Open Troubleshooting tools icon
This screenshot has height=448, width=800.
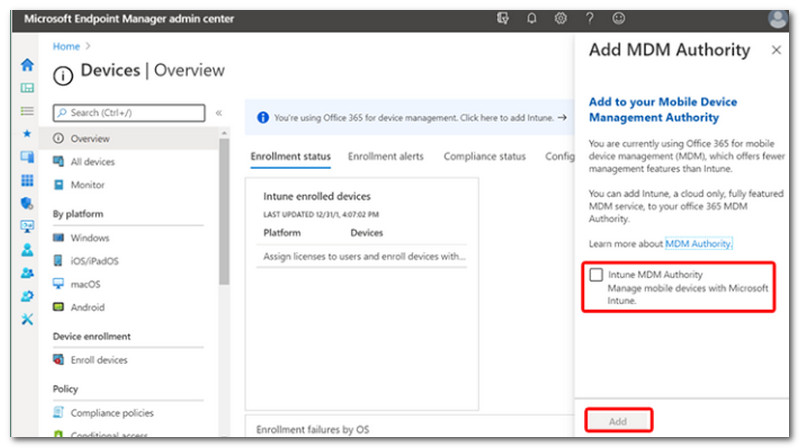pos(27,319)
